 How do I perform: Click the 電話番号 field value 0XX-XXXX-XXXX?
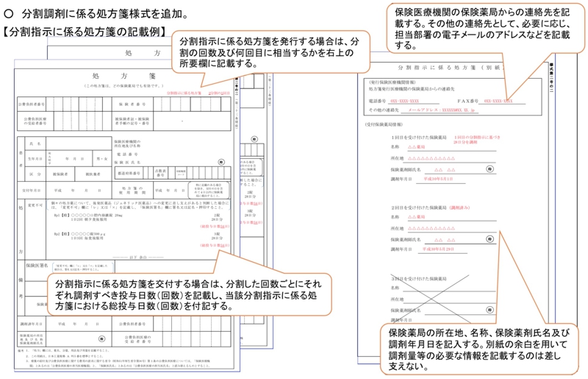404,102
